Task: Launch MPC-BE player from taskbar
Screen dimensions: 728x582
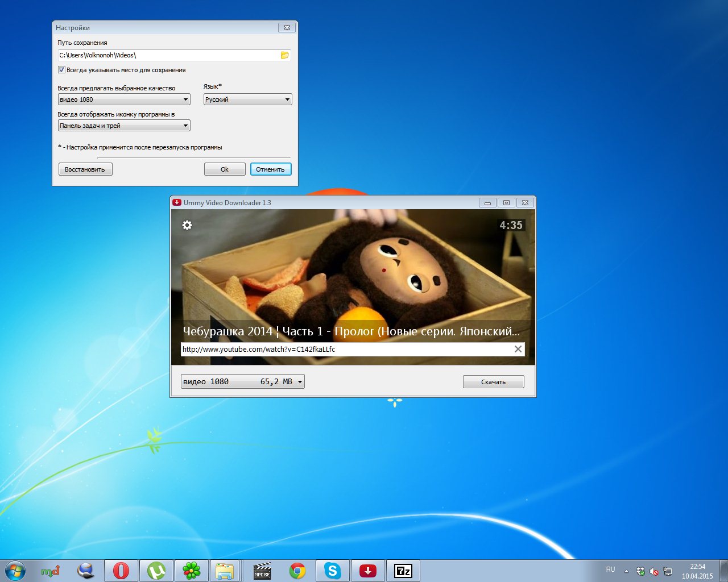Action: tap(262, 571)
